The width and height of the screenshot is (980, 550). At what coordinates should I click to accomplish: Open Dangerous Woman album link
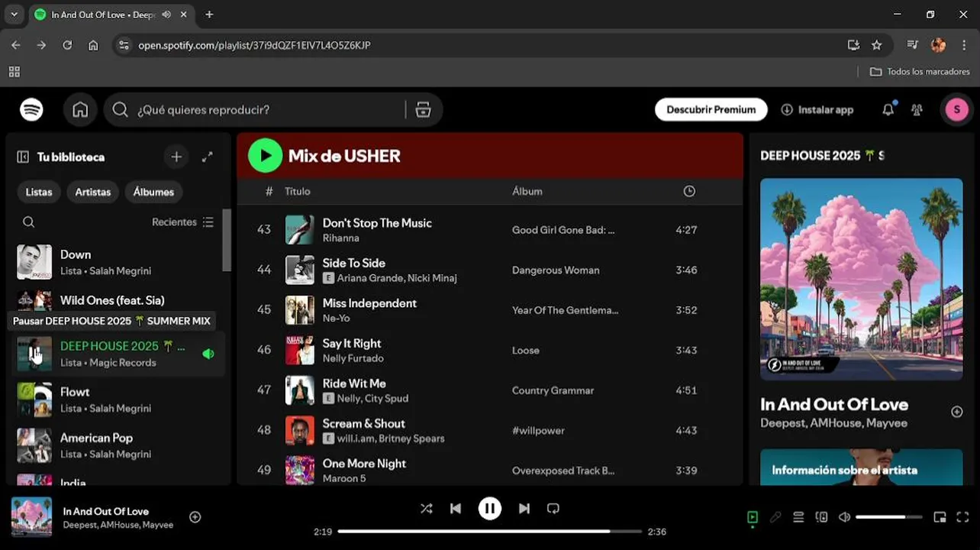click(x=555, y=270)
